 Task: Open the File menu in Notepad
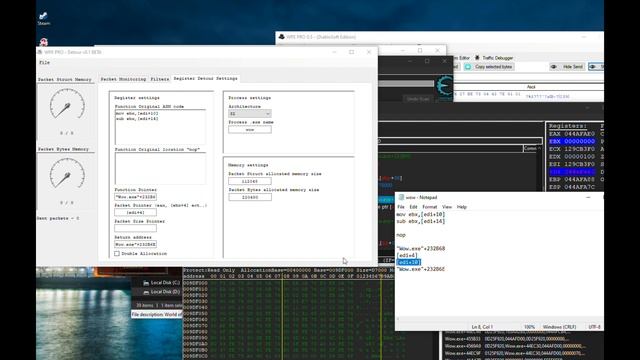pos(401,207)
